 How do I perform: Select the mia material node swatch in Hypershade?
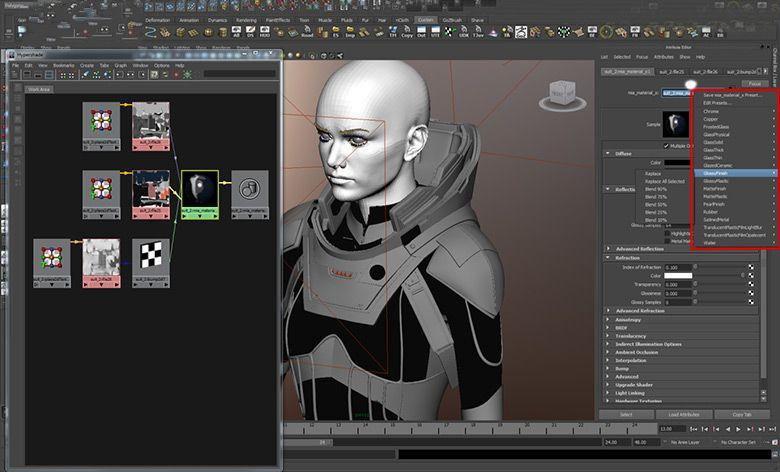click(198, 187)
